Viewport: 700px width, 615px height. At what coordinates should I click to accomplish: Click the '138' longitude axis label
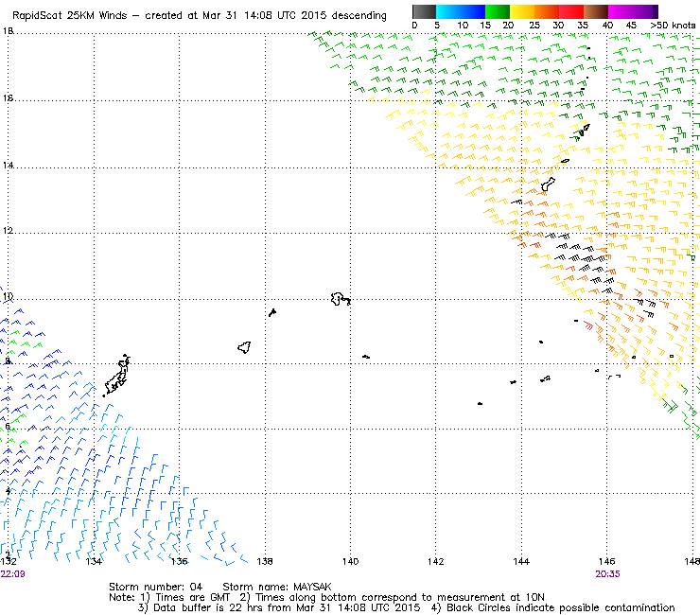click(x=265, y=561)
